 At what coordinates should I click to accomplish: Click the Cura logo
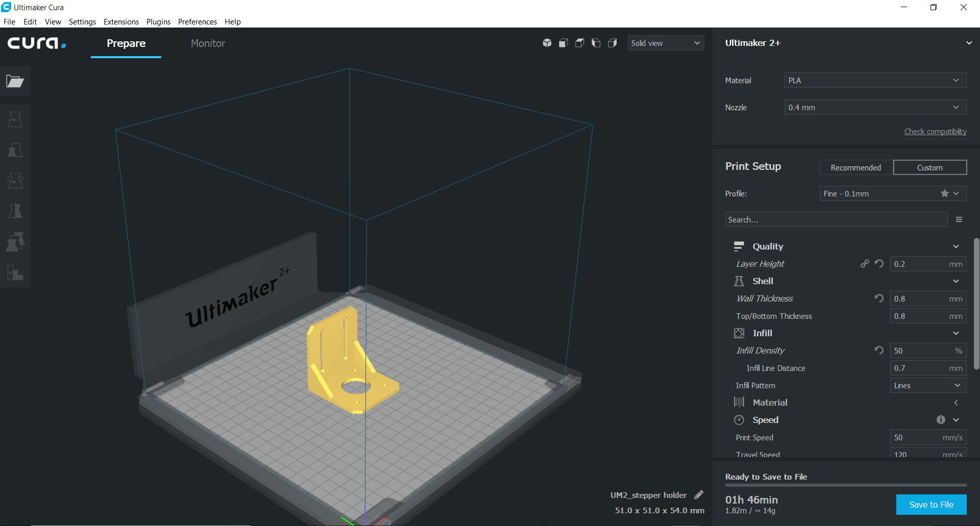[37, 43]
